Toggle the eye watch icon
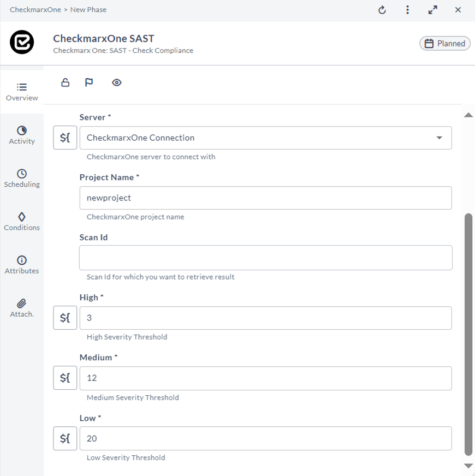Image resolution: width=475 pixels, height=476 pixels. coord(117,82)
